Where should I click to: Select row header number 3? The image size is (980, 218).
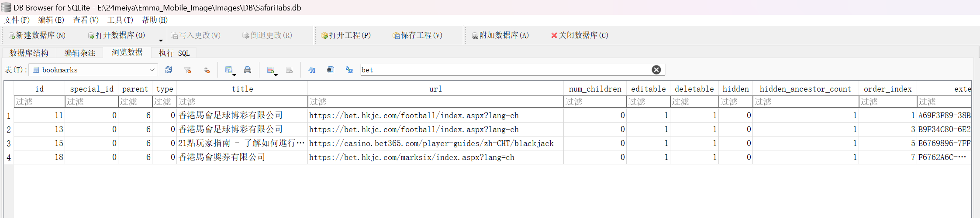tap(9, 143)
